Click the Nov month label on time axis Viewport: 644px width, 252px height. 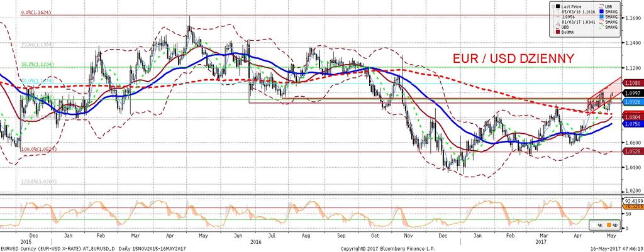click(408, 236)
